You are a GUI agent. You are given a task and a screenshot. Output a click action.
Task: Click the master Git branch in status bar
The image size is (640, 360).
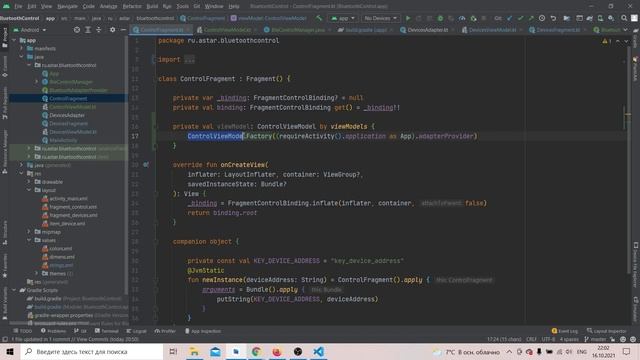click(596, 339)
